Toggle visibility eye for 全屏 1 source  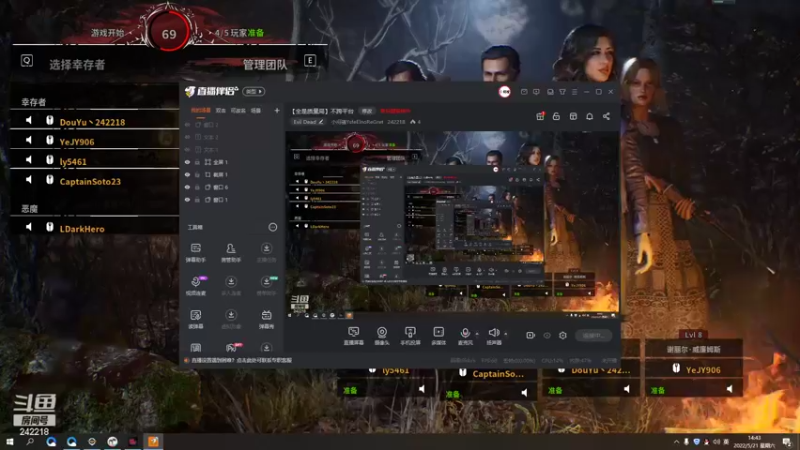coord(187,162)
